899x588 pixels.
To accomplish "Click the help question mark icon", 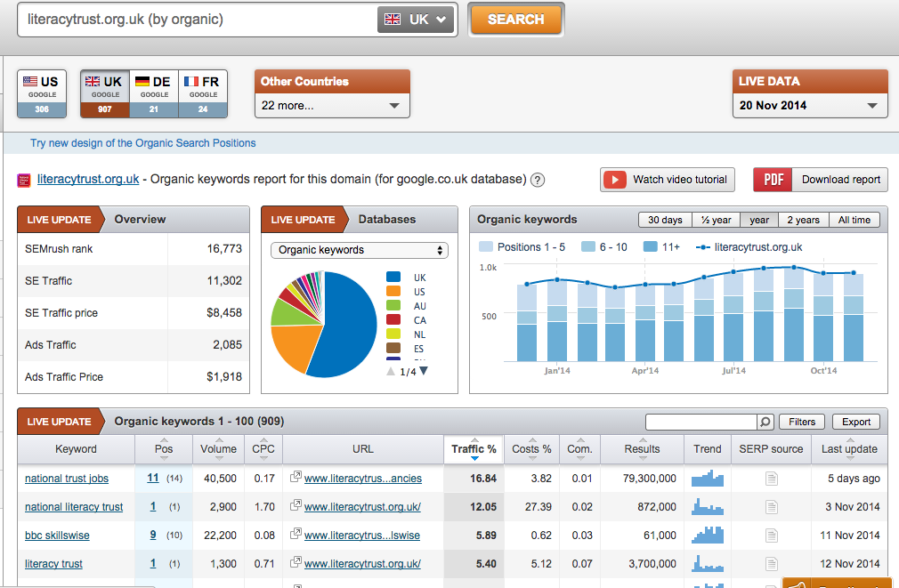I will [x=538, y=180].
